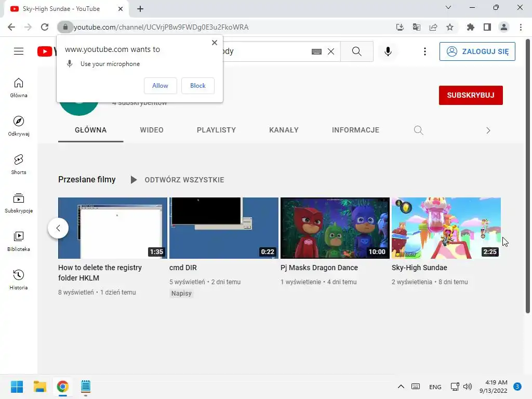Open Shorts in the sidebar
Image resolution: width=532 pixels, height=399 pixels.
click(x=19, y=165)
